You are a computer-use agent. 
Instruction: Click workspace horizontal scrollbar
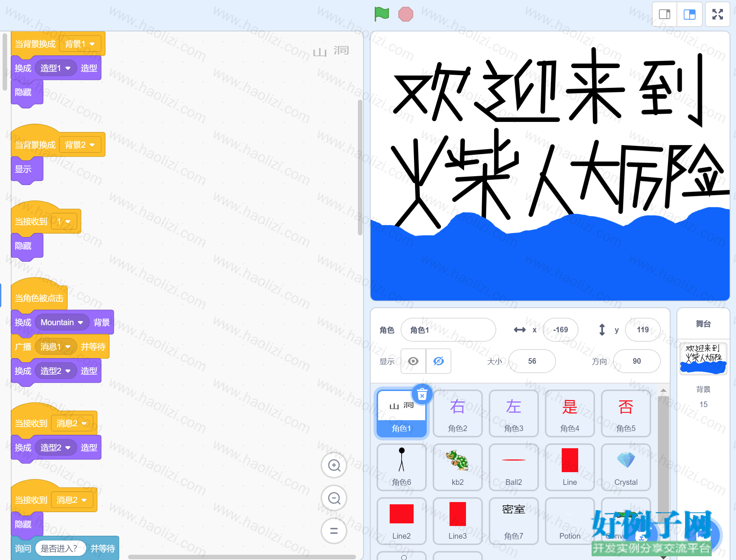(242, 557)
